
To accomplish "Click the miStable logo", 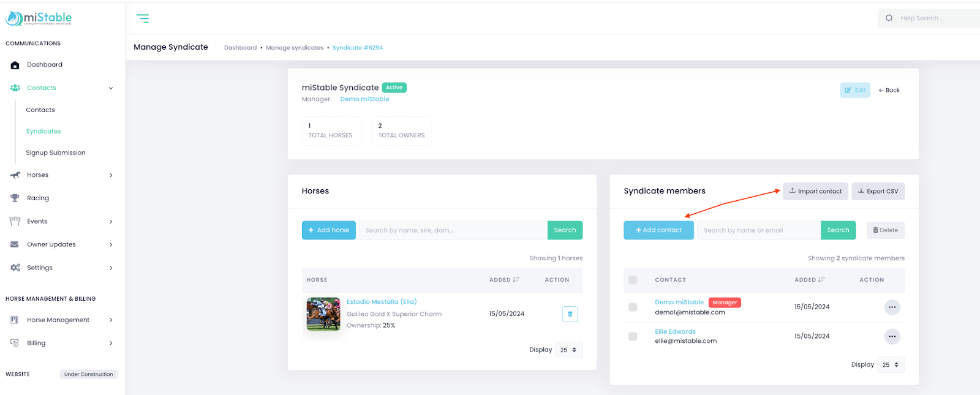I will pos(39,18).
